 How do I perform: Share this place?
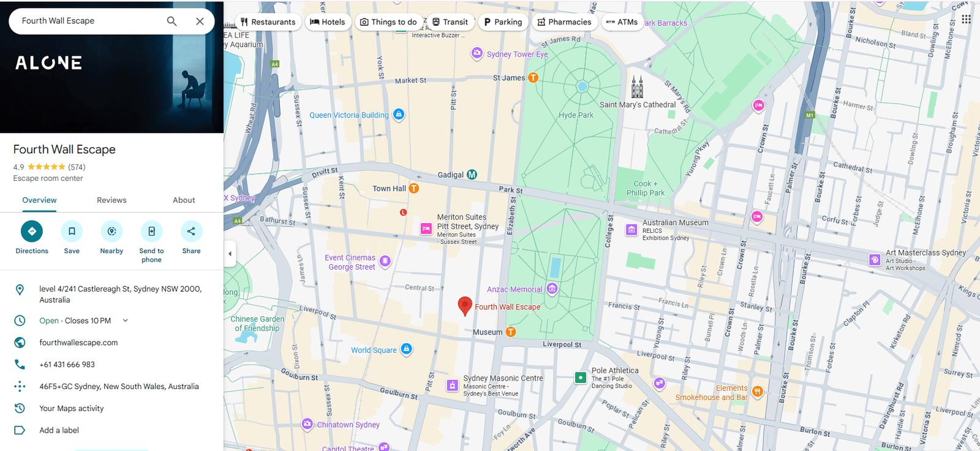click(191, 232)
